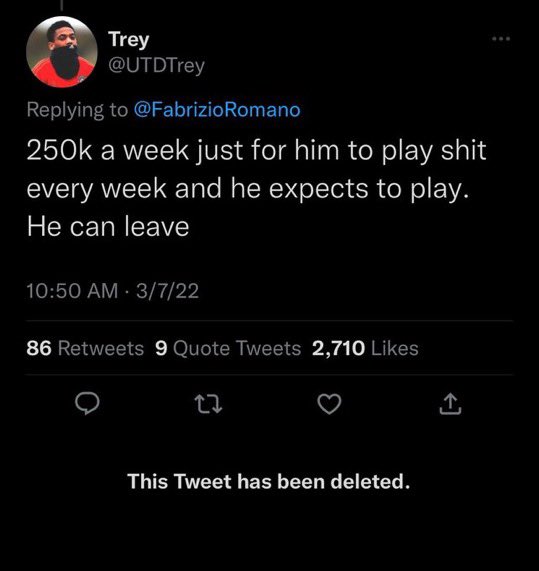Tap the 'This Tweet has been deleted.' notice

[x=269, y=481]
